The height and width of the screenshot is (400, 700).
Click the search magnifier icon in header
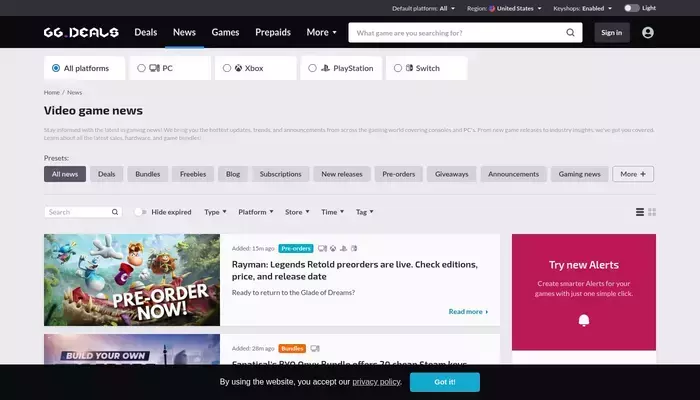(x=571, y=33)
